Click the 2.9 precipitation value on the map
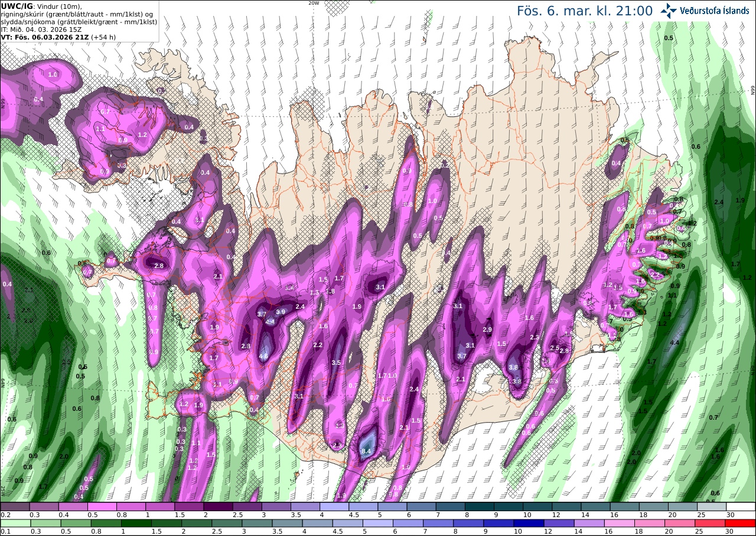 click(487, 329)
